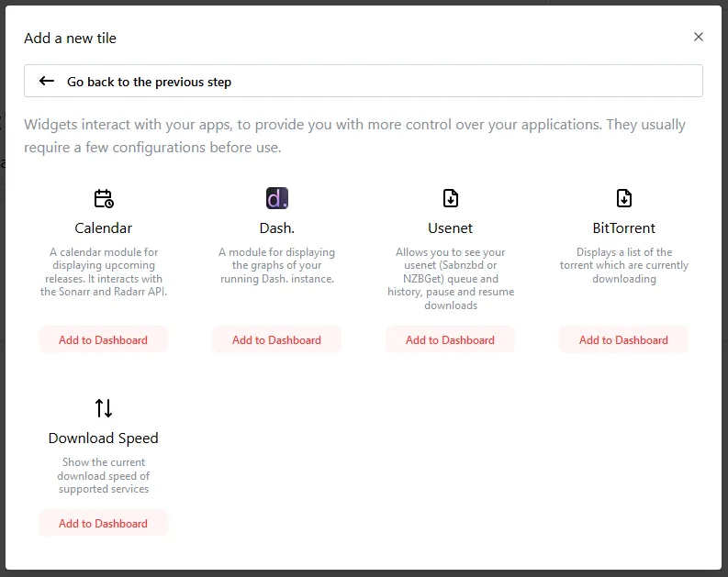Select the Usenet widget title
728x577 pixels.
(x=450, y=227)
